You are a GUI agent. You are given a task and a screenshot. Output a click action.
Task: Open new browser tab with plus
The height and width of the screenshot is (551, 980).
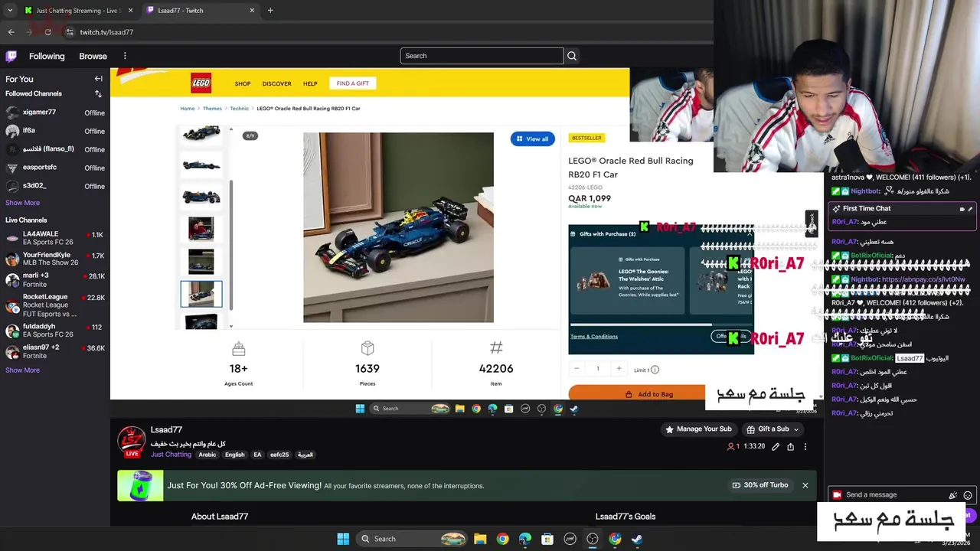coord(270,11)
